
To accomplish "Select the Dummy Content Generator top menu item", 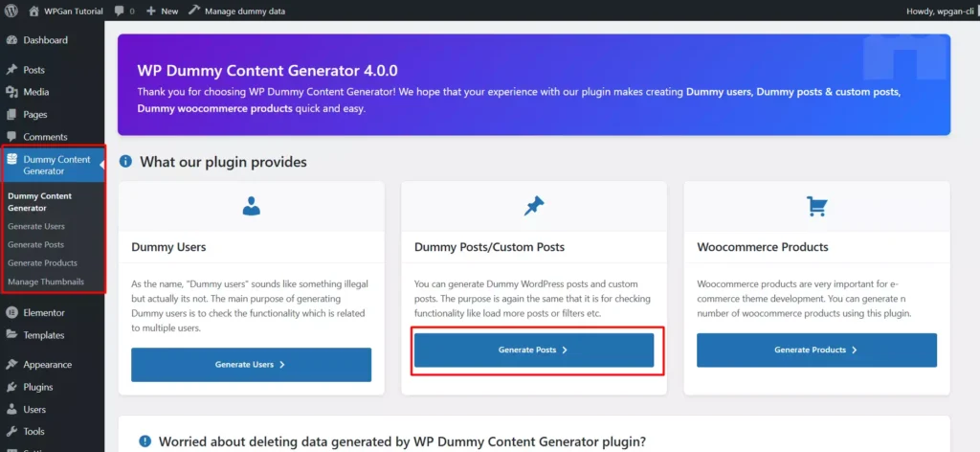I will 52,165.
